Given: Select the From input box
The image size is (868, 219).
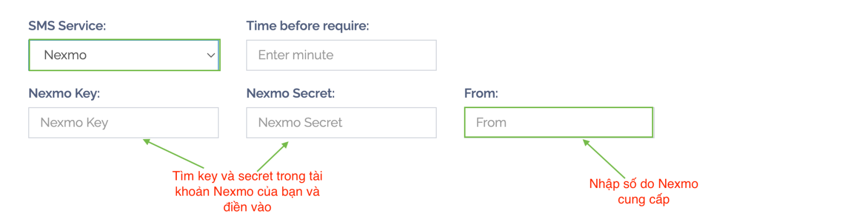Looking at the screenshot, I should tap(559, 122).
